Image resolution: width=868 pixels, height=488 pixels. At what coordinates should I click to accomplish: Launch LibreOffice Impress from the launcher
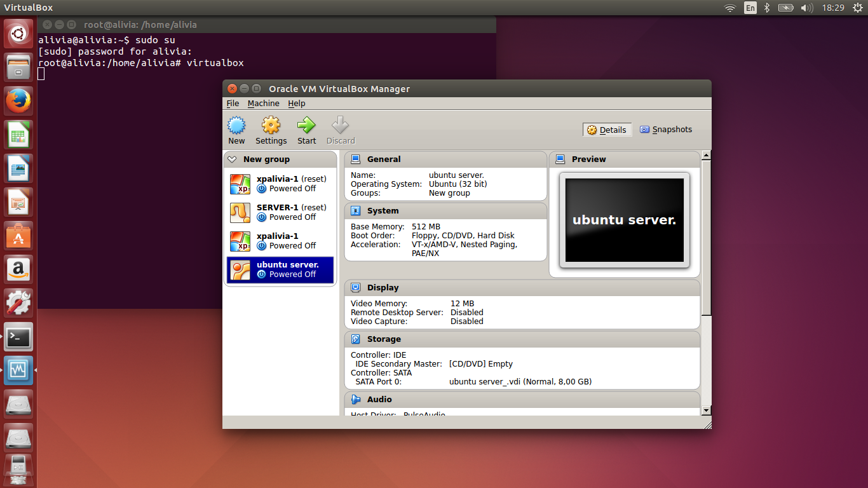pos(18,201)
